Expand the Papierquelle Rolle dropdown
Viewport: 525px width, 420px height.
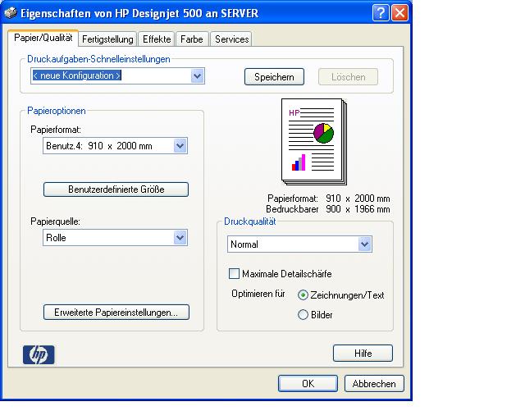pos(180,238)
